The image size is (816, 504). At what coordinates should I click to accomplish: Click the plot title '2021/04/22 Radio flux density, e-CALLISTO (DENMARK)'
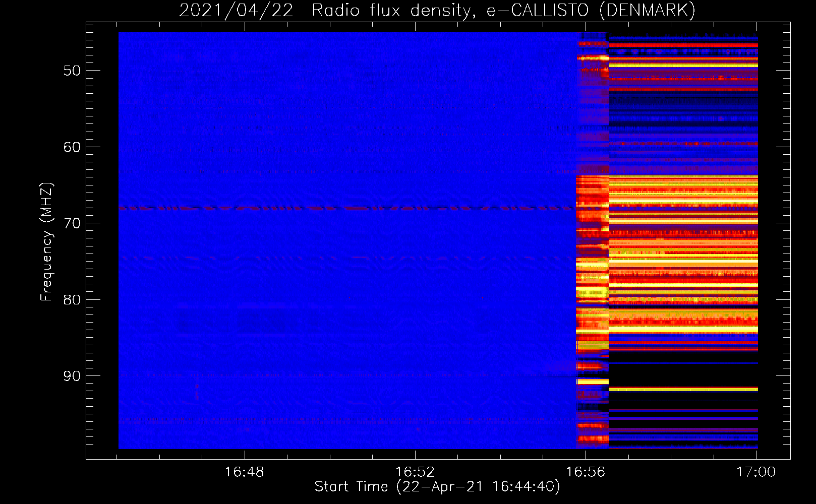437,10
